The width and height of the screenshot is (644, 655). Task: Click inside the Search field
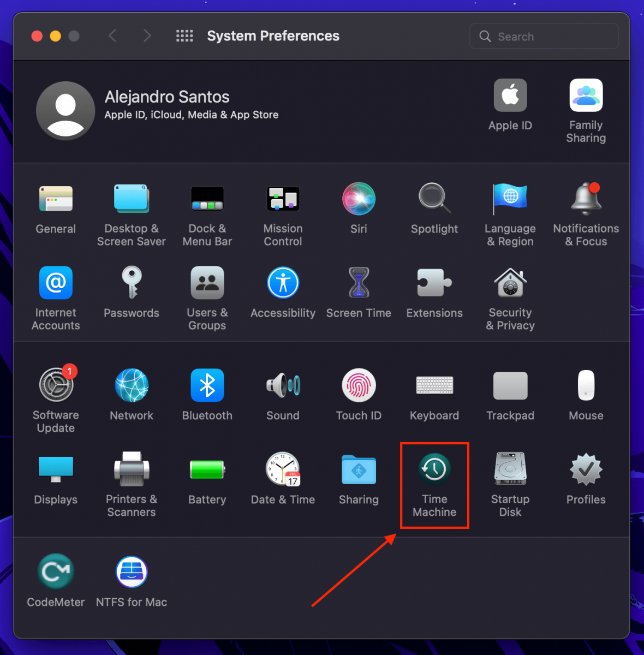coord(543,36)
